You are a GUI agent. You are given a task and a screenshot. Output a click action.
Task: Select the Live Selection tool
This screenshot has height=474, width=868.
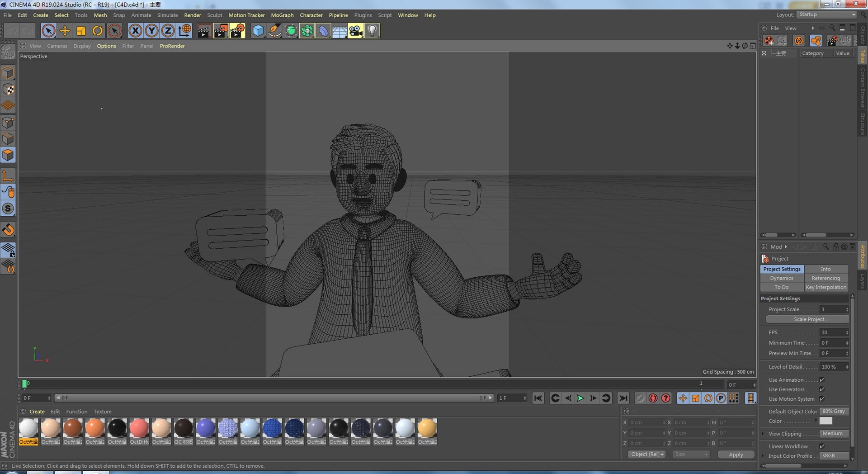pos(48,31)
